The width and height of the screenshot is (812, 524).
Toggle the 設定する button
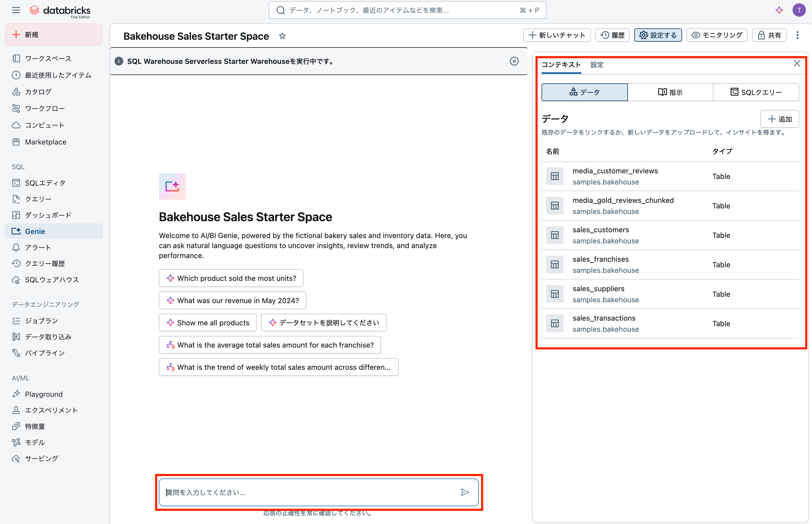coord(658,35)
